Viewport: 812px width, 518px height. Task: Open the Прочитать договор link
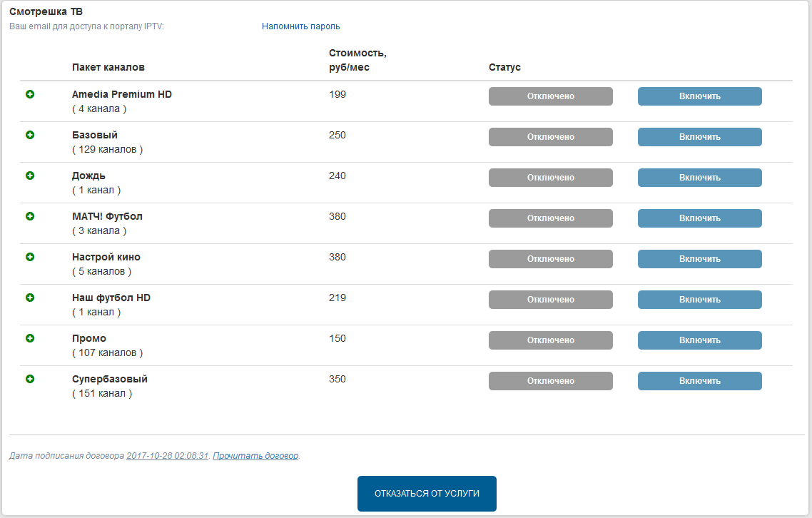point(255,456)
